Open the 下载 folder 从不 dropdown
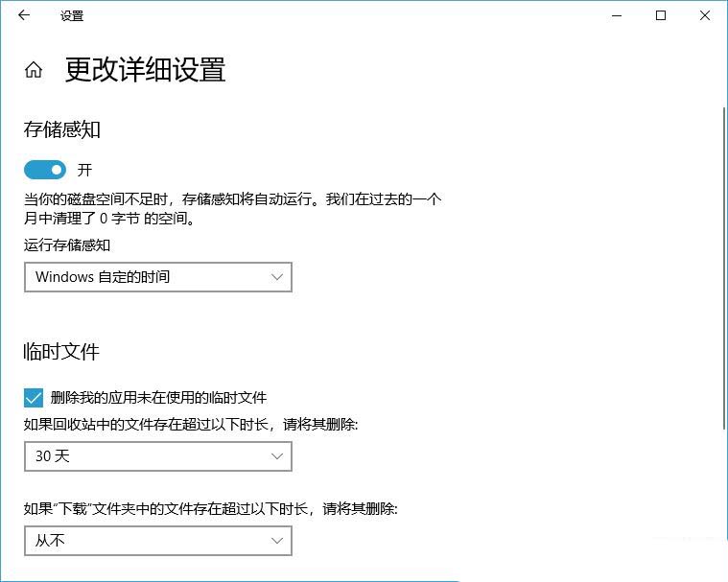 158,541
